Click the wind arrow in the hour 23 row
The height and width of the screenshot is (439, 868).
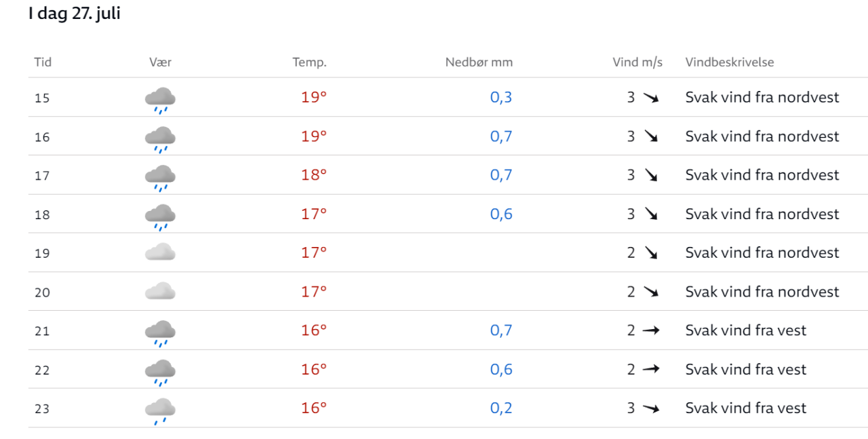[651, 408]
